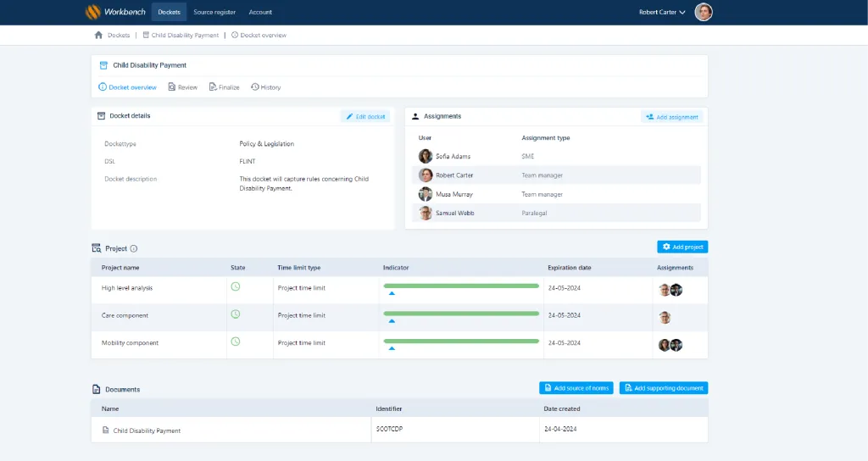Viewport: 868px width, 461px height.
Task: Open the History tab
Action: (266, 87)
